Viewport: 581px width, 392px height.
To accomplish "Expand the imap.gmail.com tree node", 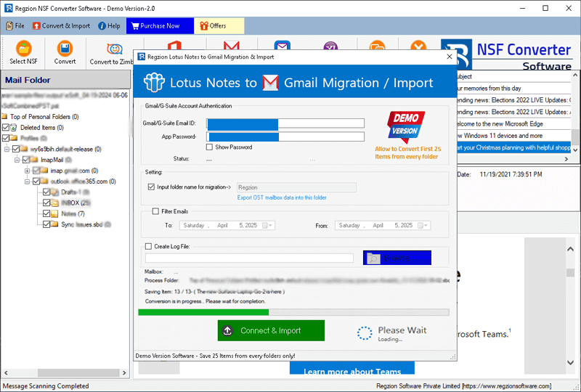I will 27,171.
